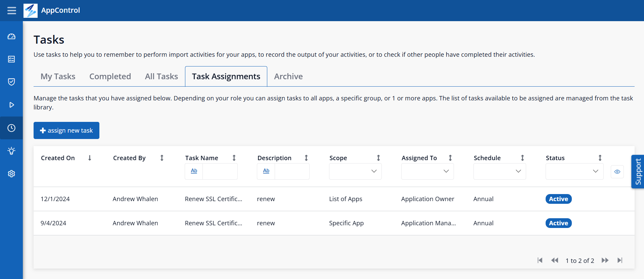The width and height of the screenshot is (644, 279).
Task: Open the checklist sidebar icon
Action: tap(11, 59)
